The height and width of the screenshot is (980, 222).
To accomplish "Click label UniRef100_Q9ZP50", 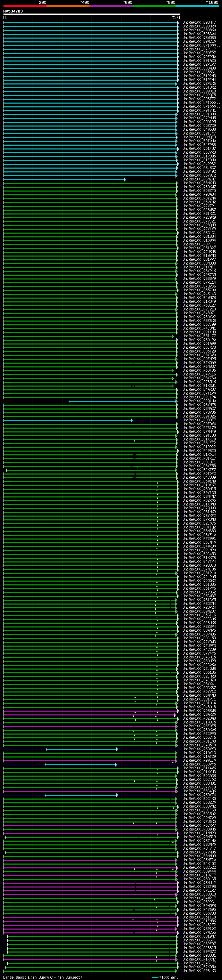I will [199, 57].
